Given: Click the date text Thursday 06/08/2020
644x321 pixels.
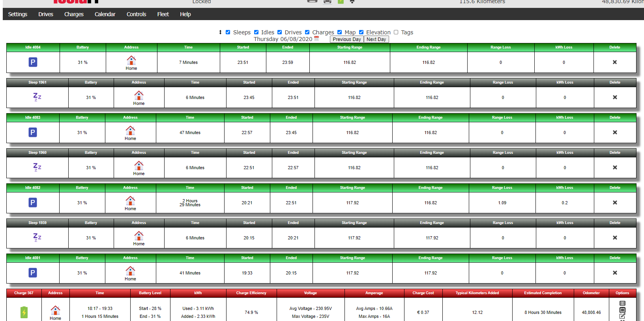Looking at the screenshot, I should pos(283,39).
